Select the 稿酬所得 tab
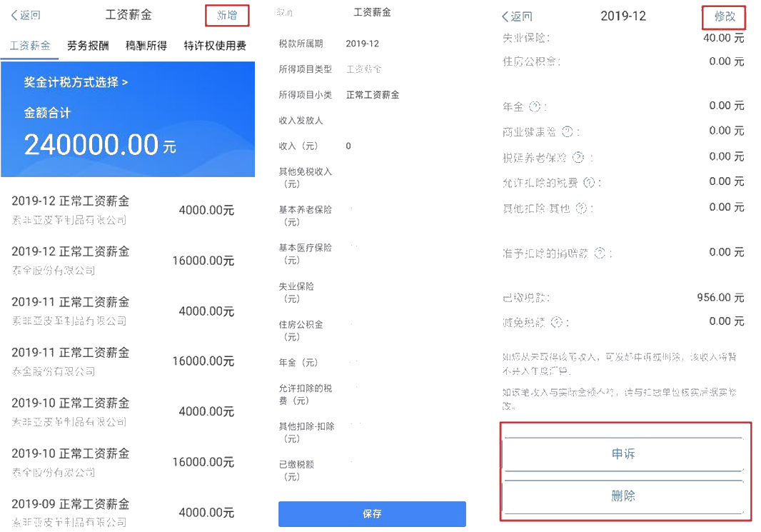 click(146, 46)
